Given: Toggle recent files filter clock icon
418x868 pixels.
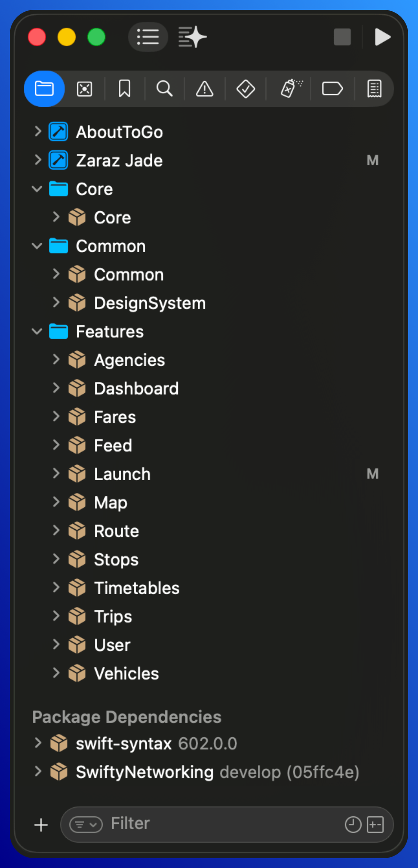Looking at the screenshot, I should [x=353, y=824].
